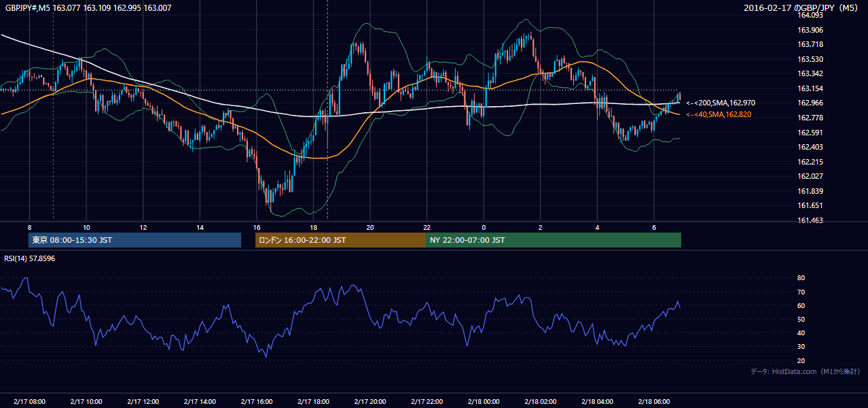
Task: Click price axis label 163.906
Action: 810,30
